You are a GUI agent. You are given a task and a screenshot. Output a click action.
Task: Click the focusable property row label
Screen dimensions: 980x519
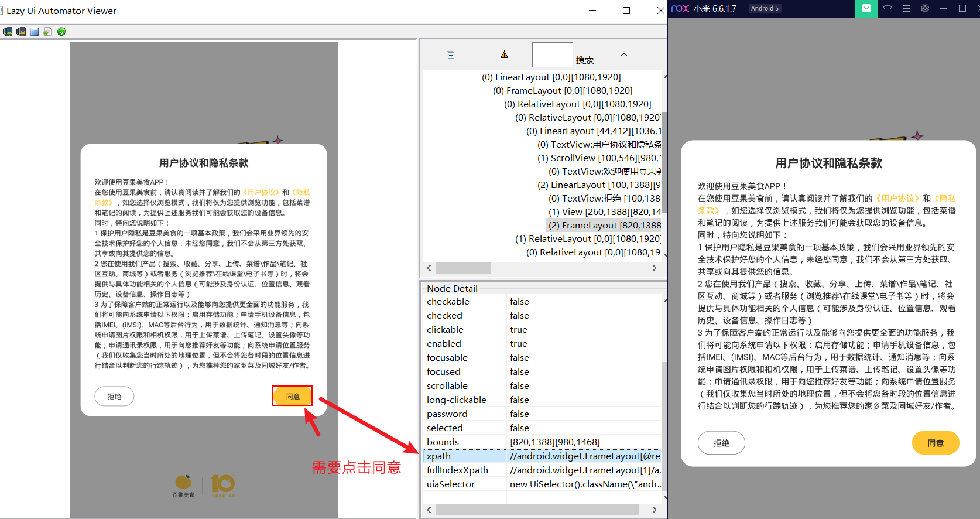coord(447,357)
